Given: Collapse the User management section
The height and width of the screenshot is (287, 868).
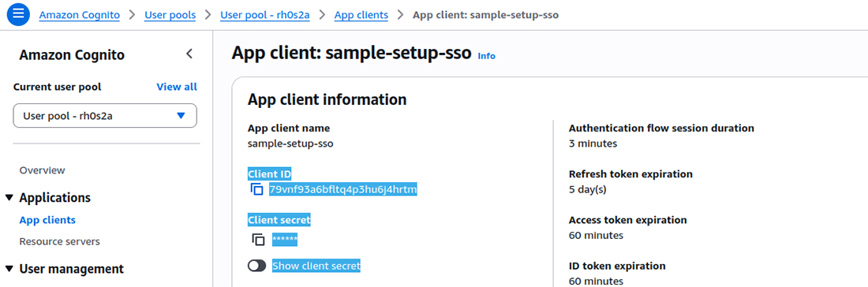Looking at the screenshot, I should point(9,270).
